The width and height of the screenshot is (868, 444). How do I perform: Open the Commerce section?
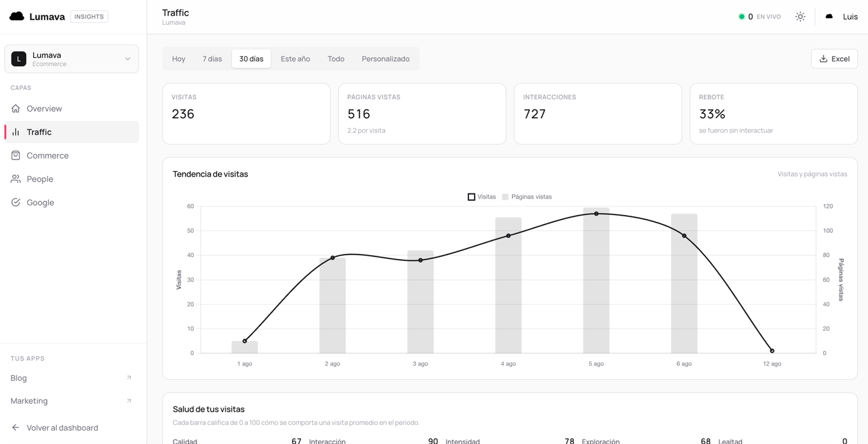(x=72, y=156)
